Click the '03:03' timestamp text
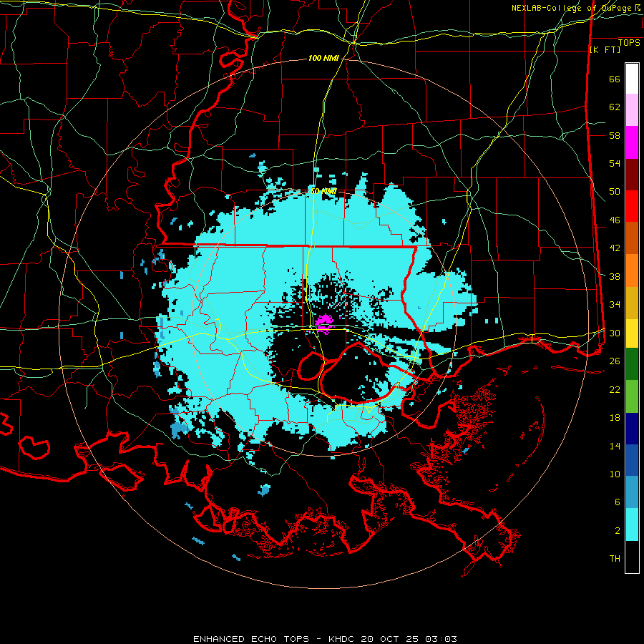The height and width of the screenshot is (644, 644). [x=441, y=639]
